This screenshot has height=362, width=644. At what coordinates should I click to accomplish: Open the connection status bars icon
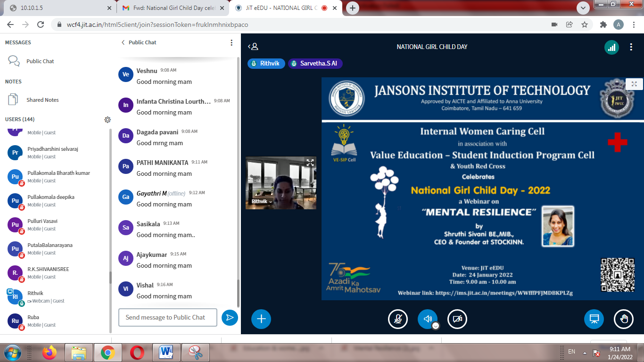pos(611,47)
